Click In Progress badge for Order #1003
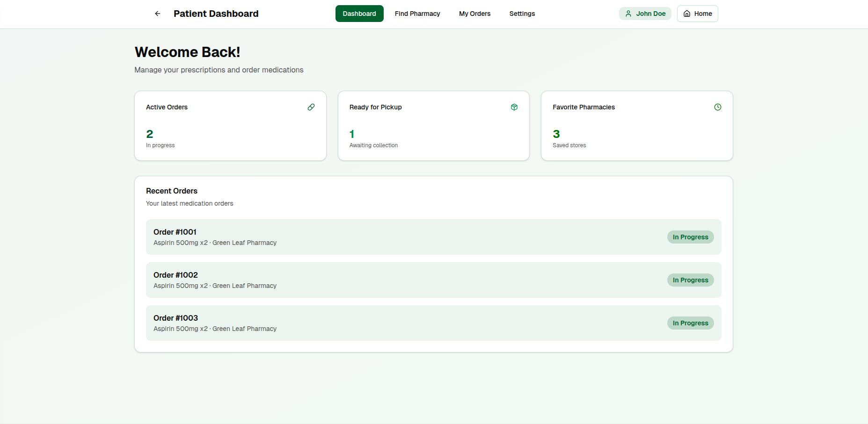 pyautogui.click(x=690, y=323)
